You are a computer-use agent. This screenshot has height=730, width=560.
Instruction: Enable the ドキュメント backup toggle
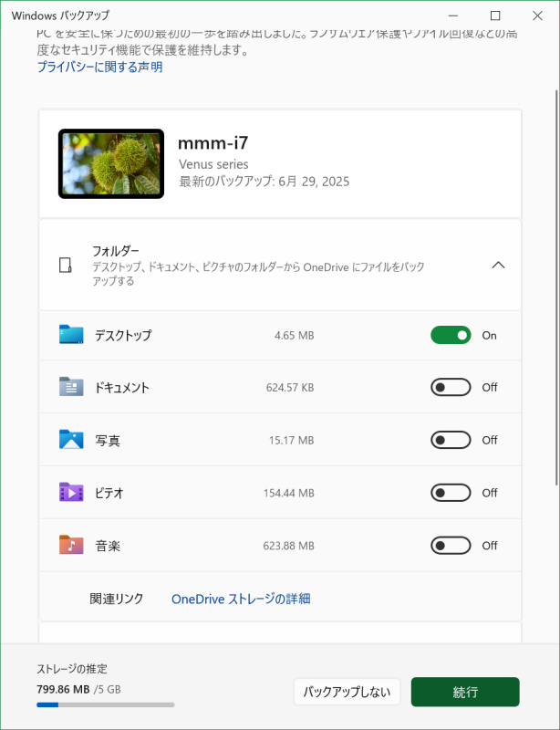(x=451, y=387)
